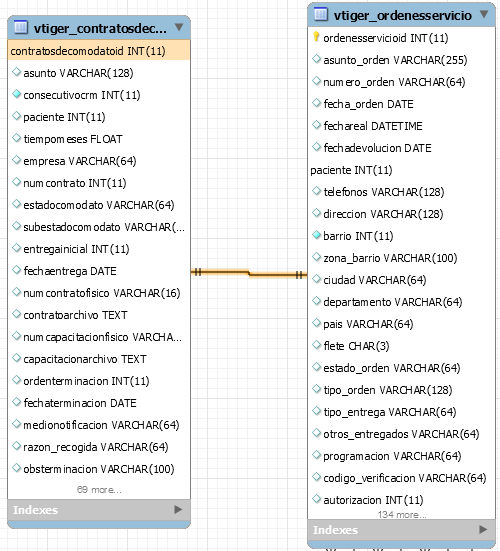The width and height of the screenshot is (500, 551).
Task: Click the filled diamond icon beside consecutivocrm
Action: click(16, 94)
